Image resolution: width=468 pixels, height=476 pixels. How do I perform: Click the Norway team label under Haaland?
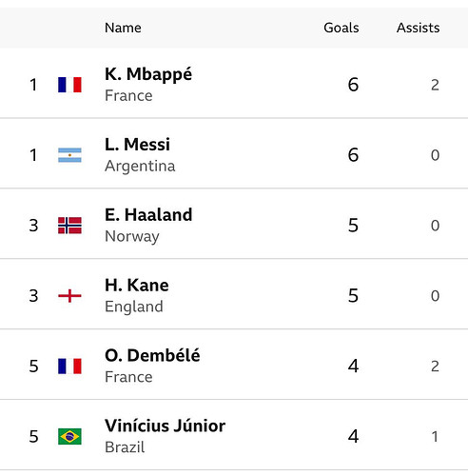(x=132, y=236)
